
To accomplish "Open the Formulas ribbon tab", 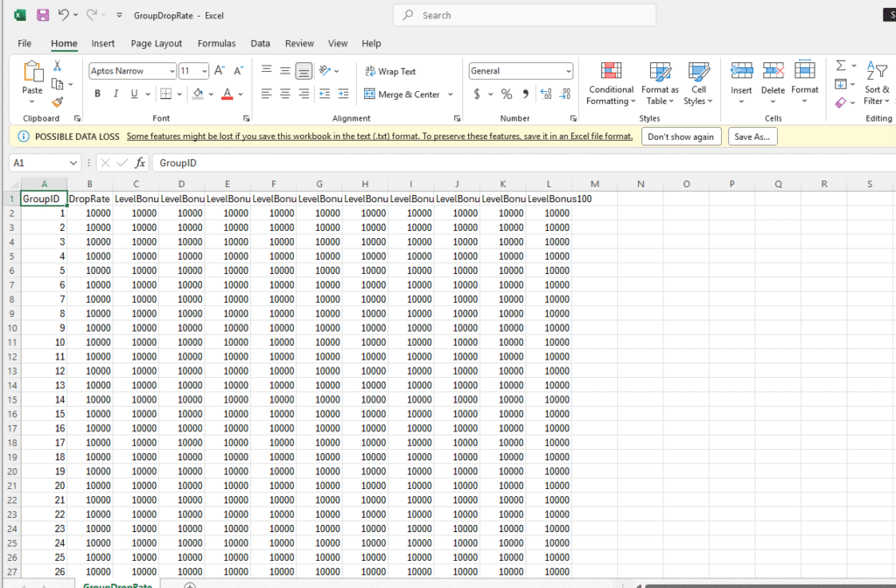I will 216,43.
